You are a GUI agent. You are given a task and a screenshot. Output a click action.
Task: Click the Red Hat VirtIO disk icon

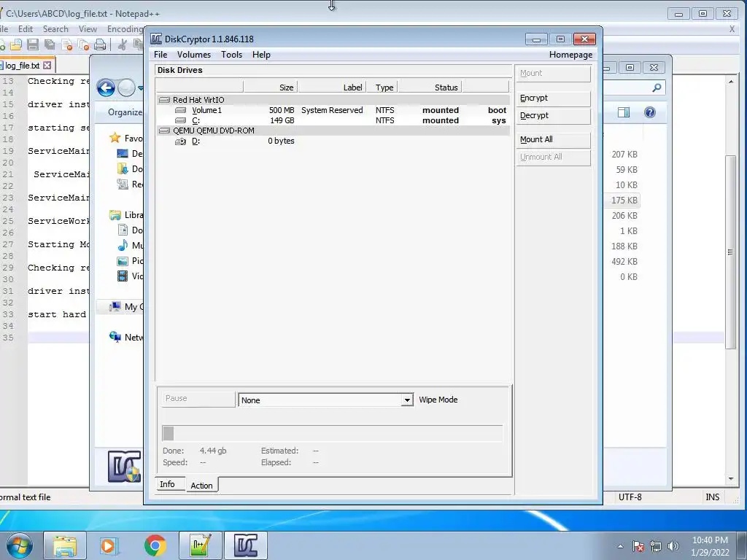pos(164,100)
